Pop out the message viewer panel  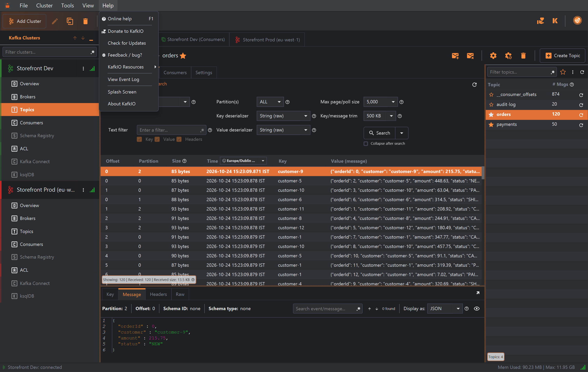click(x=478, y=293)
